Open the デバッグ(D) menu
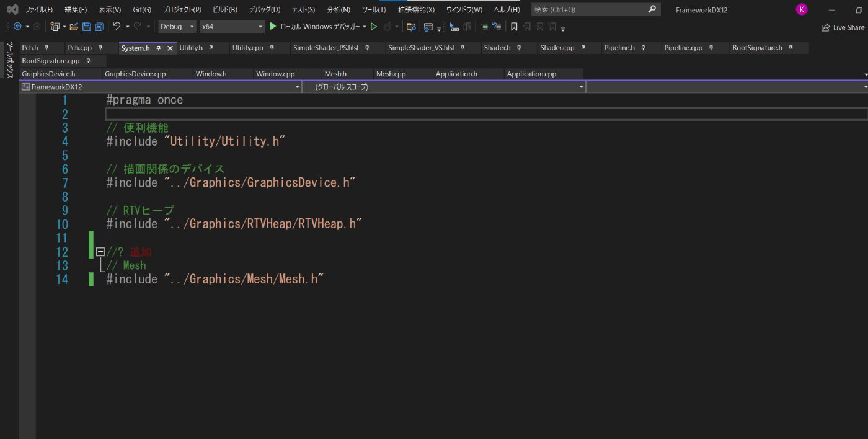 (x=265, y=9)
